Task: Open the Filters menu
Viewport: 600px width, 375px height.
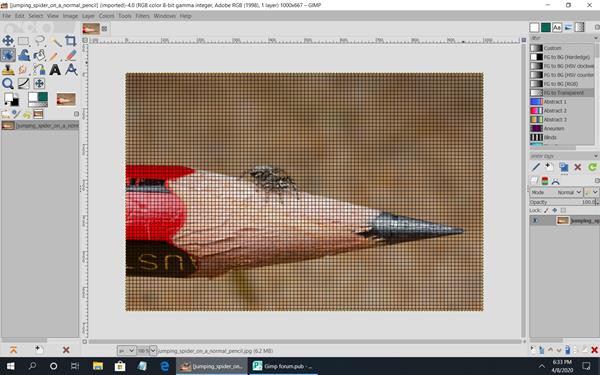Action: [x=142, y=16]
